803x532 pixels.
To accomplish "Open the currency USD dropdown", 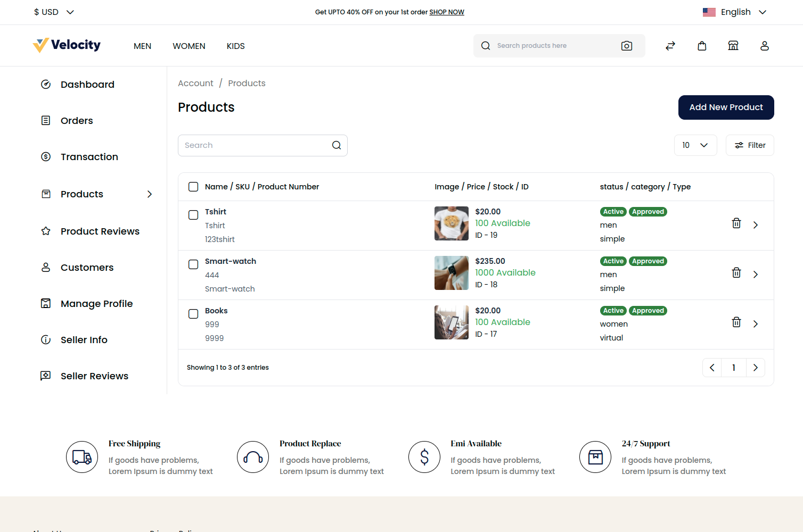I will coord(53,12).
